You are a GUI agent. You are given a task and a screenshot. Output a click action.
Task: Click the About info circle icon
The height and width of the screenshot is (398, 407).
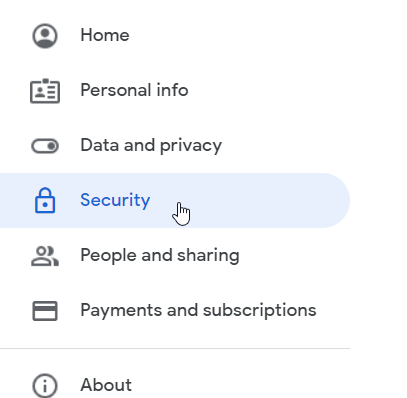[x=45, y=385]
